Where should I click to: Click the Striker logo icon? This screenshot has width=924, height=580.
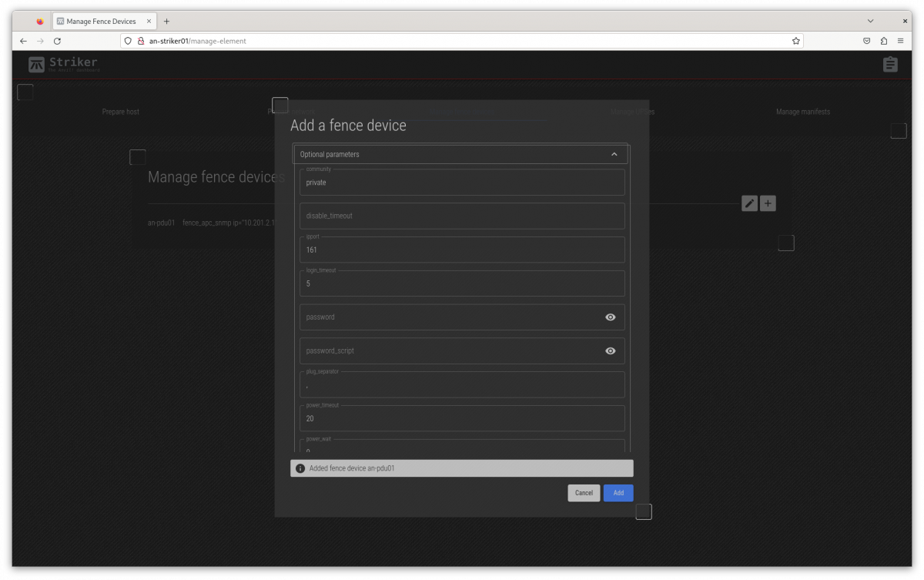tap(36, 65)
